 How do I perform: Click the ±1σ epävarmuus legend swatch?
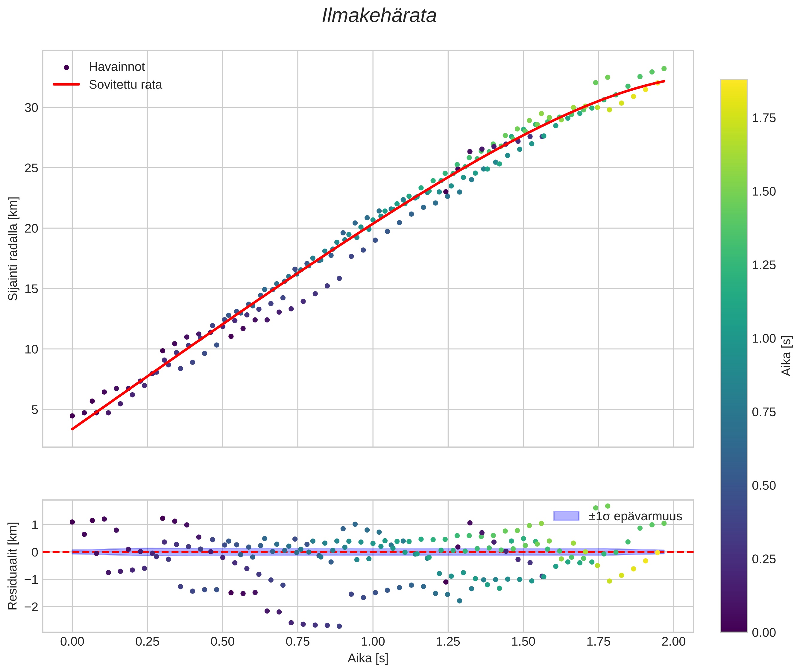(566, 516)
